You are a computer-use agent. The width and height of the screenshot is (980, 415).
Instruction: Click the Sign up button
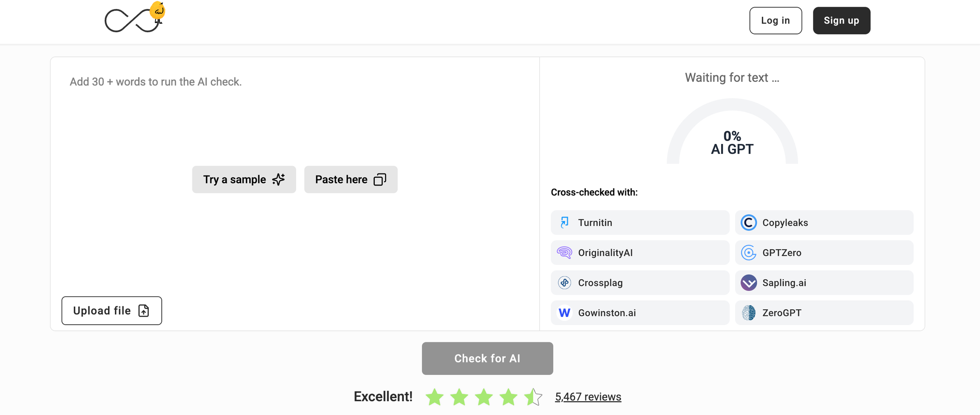pos(842,21)
